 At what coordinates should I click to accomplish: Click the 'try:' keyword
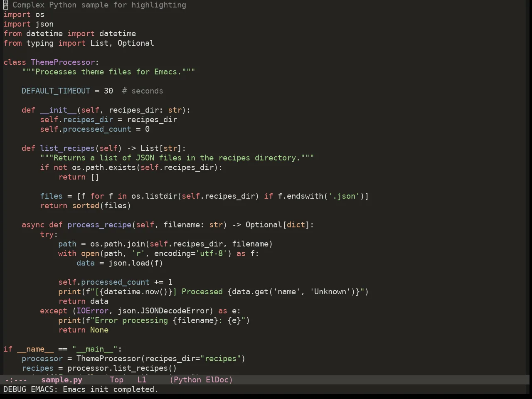pos(49,234)
